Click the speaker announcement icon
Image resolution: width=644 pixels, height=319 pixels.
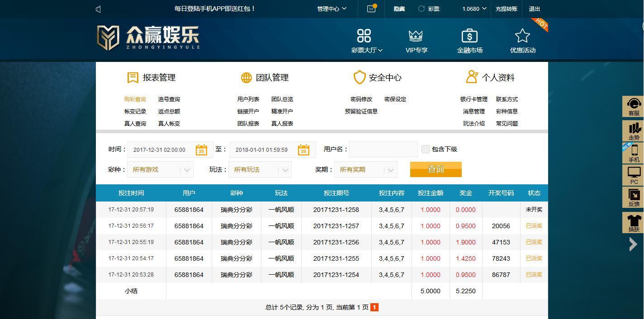99,9
